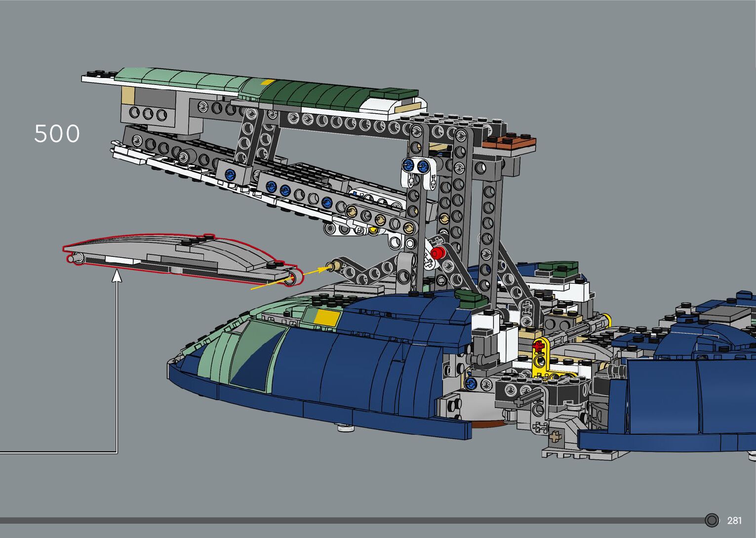Click the dark gray progress bar track

(346, 520)
